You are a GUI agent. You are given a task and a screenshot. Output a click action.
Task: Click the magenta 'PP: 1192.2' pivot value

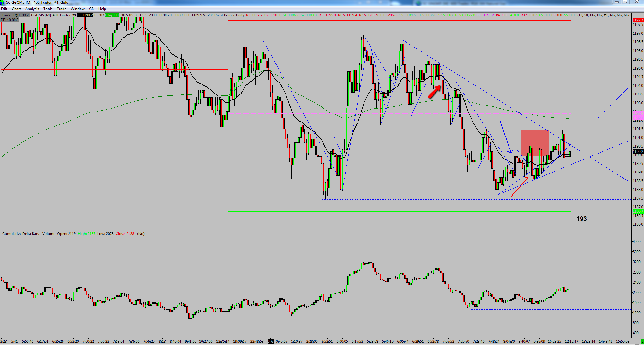pos(485,15)
